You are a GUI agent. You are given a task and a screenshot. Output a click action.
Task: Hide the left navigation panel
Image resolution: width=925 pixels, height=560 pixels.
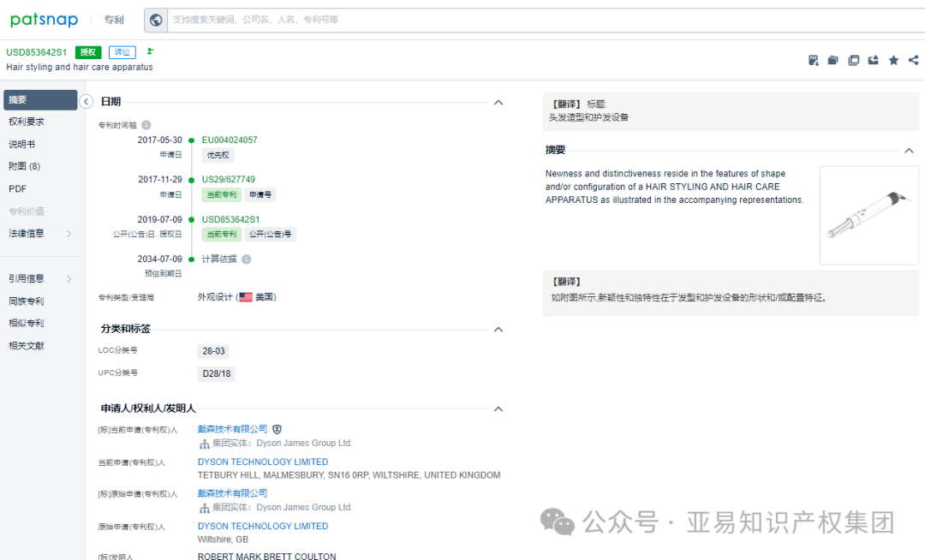pyautogui.click(x=86, y=100)
